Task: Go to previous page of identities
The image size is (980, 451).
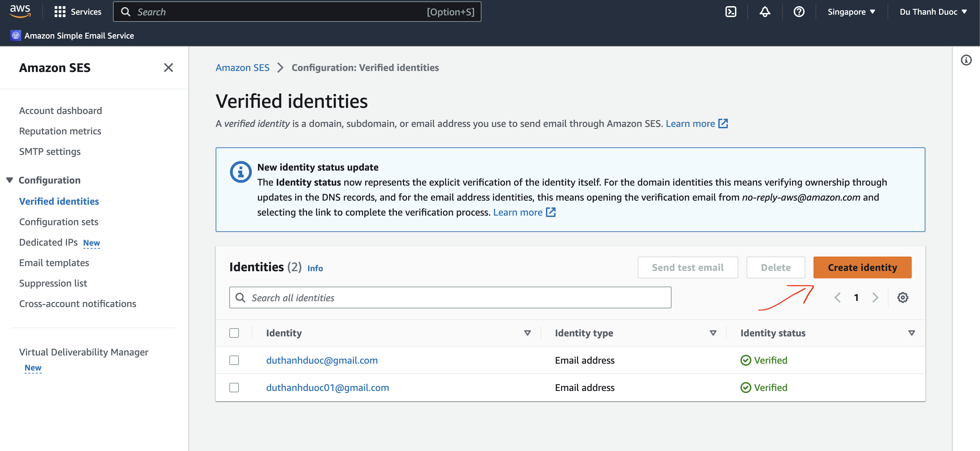Action: pos(837,297)
